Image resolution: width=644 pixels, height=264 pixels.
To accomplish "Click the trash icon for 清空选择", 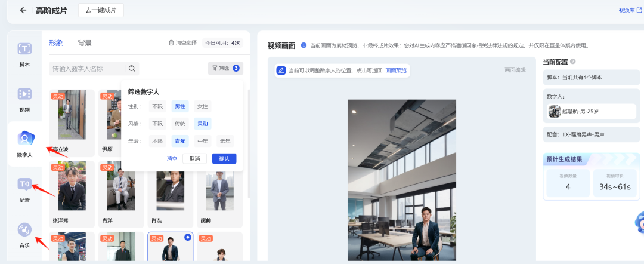I will pos(171,43).
